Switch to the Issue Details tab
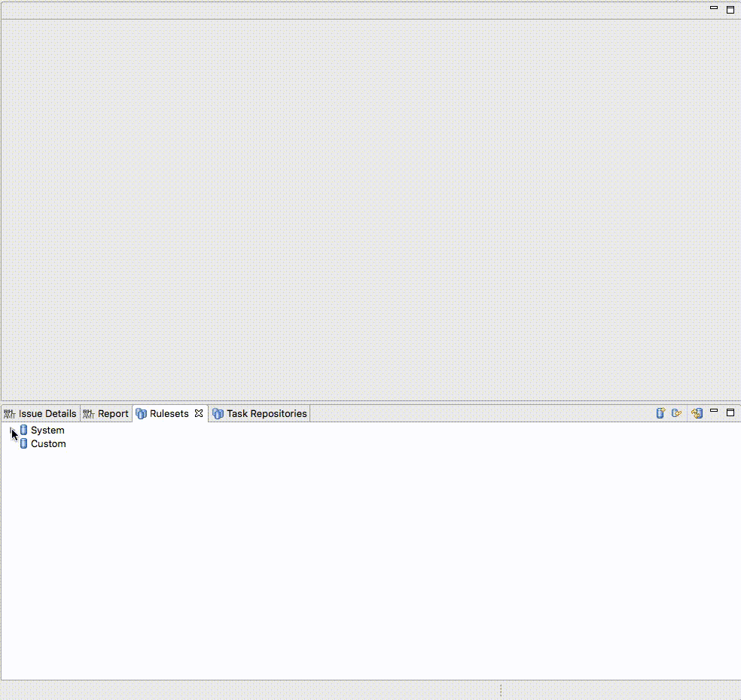741x700 pixels. 41,413
